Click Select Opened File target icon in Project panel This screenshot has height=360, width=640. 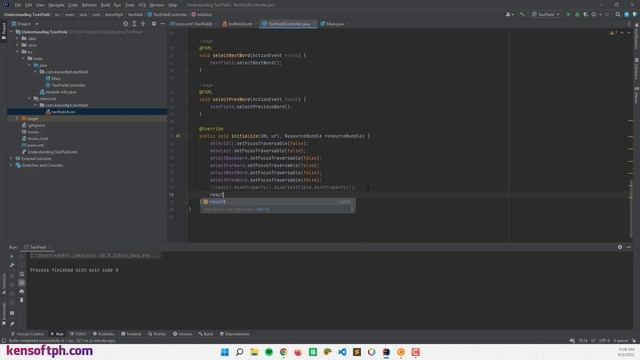point(125,24)
